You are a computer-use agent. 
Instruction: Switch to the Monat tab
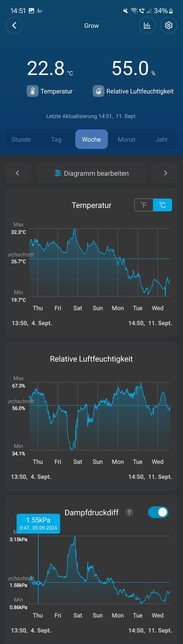tap(127, 139)
